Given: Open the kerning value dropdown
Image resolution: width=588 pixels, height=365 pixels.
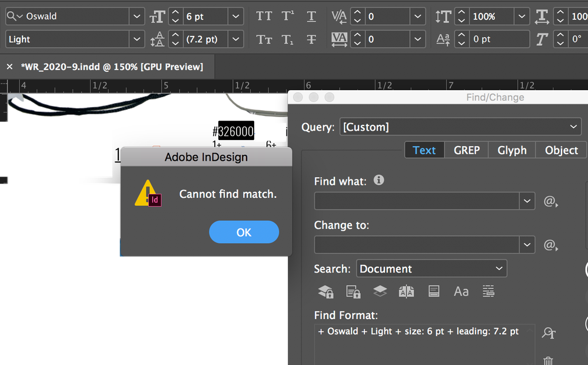Looking at the screenshot, I should tap(418, 16).
